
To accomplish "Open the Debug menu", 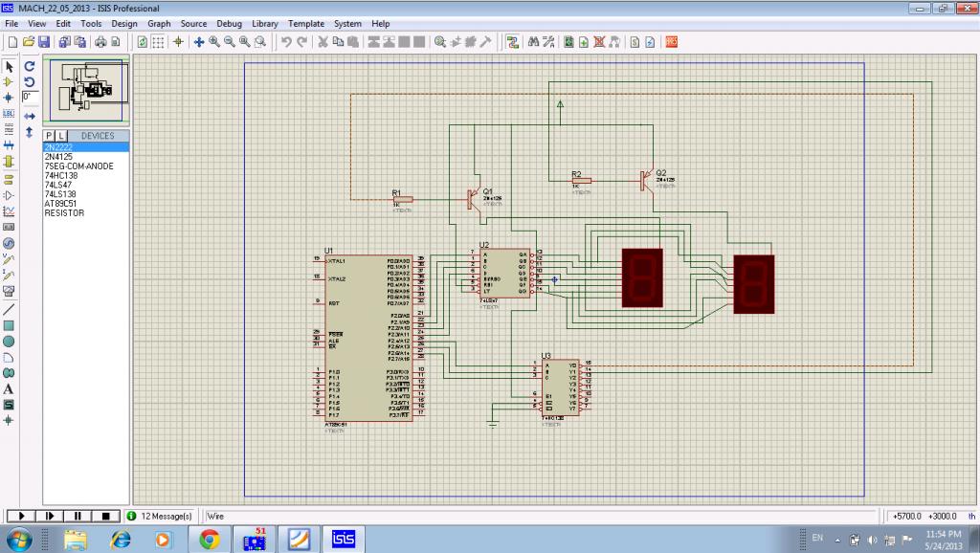I will (x=229, y=23).
